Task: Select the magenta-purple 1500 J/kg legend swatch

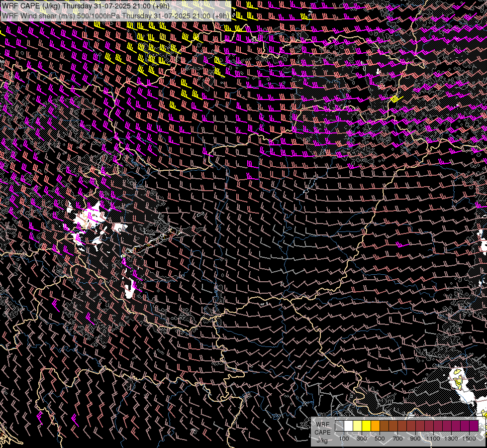Action: click(474, 426)
